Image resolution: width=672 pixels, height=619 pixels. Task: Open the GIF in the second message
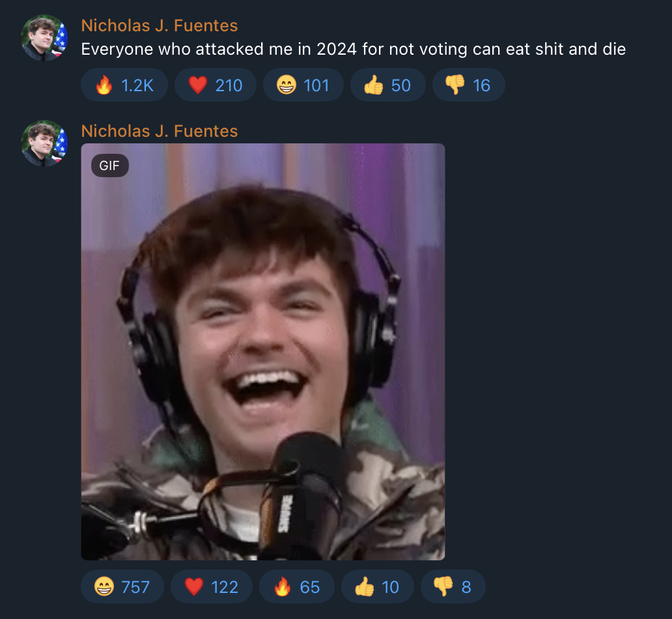click(x=262, y=352)
